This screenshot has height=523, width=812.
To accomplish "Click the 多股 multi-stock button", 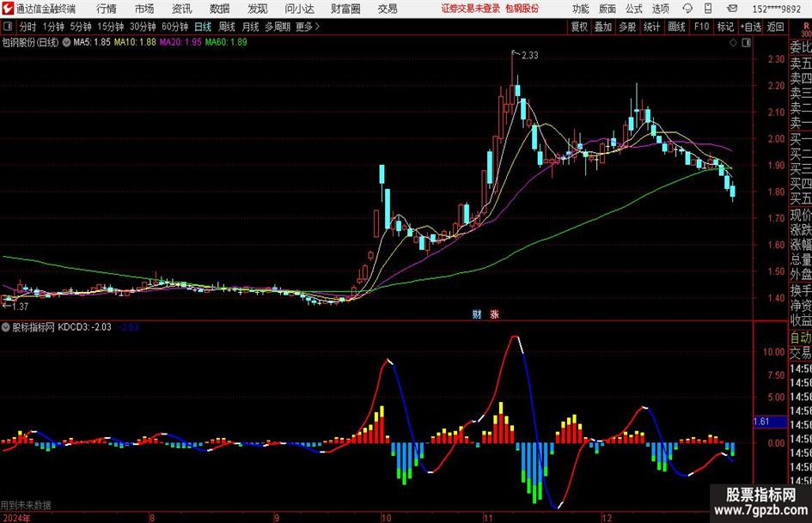I will coord(627,27).
